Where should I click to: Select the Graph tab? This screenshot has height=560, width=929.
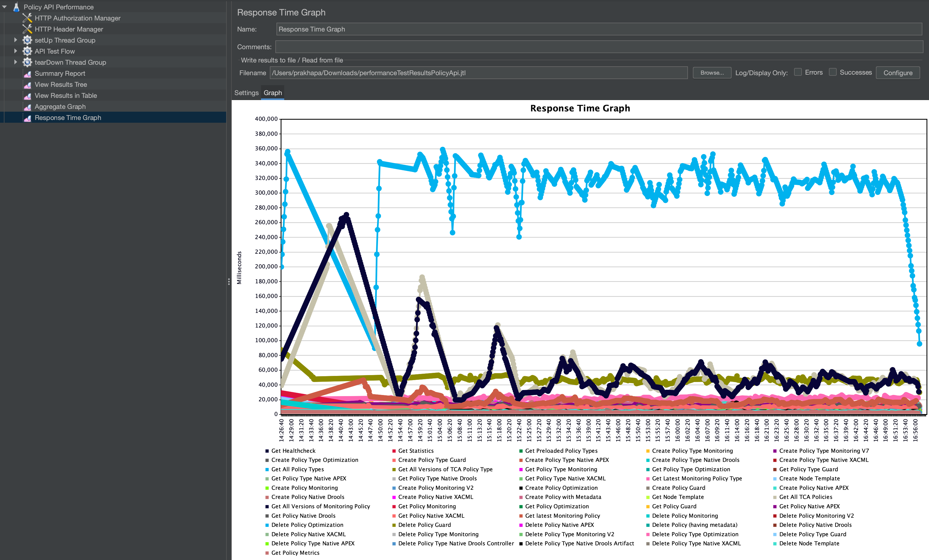coord(273,93)
